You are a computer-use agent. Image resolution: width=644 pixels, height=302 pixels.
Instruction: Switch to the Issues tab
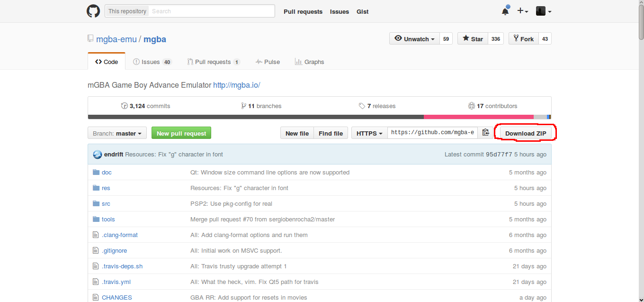point(152,62)
